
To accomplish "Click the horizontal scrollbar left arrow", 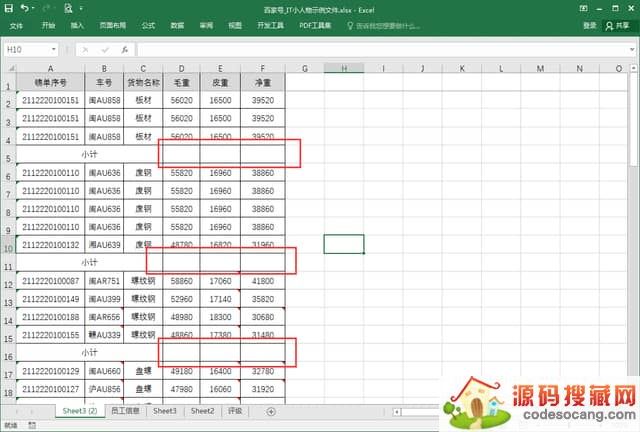I will 396,412.
